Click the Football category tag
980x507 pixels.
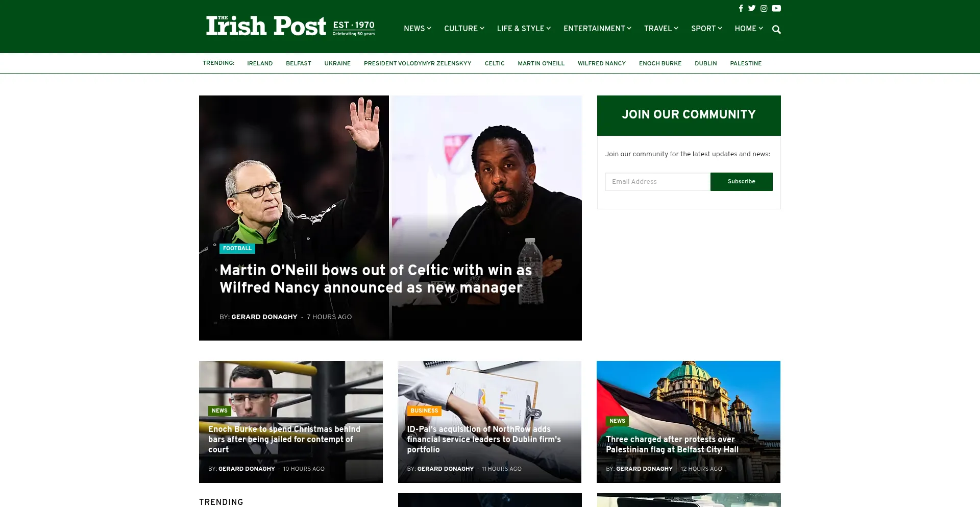237,249
